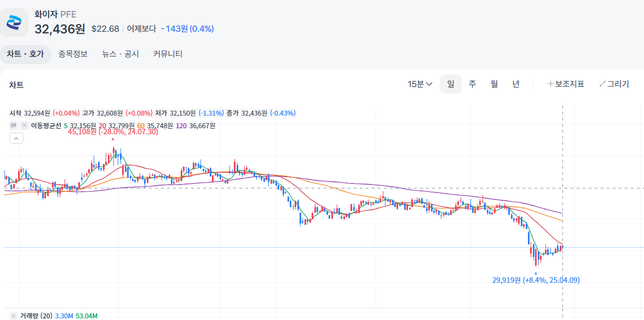644x320 pixels.
Task: Switch to the 년 yearly chart
Action: click(516, 84)
